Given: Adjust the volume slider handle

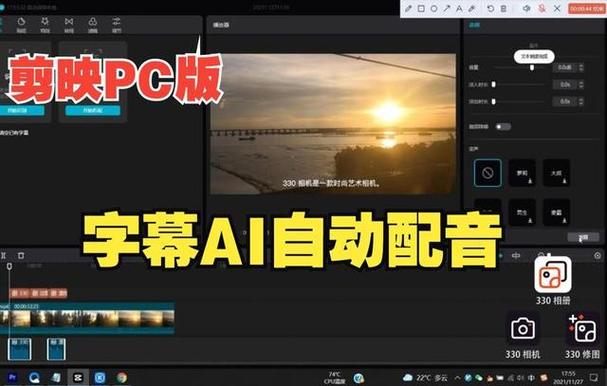Looking at the screenshot, I should tap(532, 67).
